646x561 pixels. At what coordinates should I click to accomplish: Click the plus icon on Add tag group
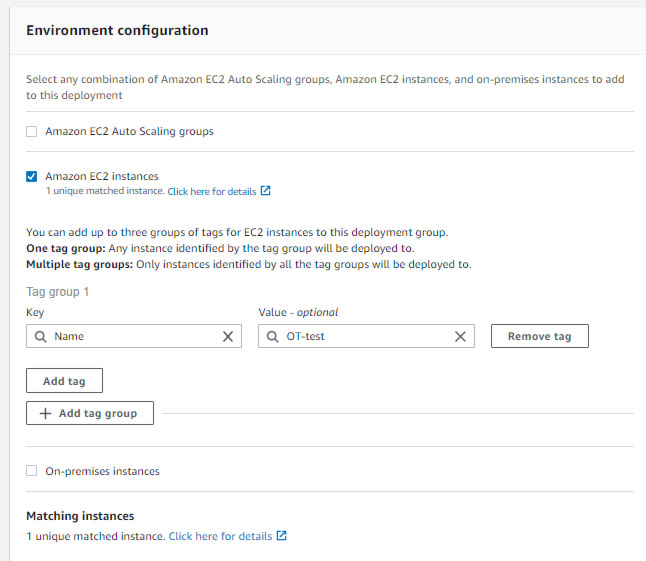coord(45,413)
